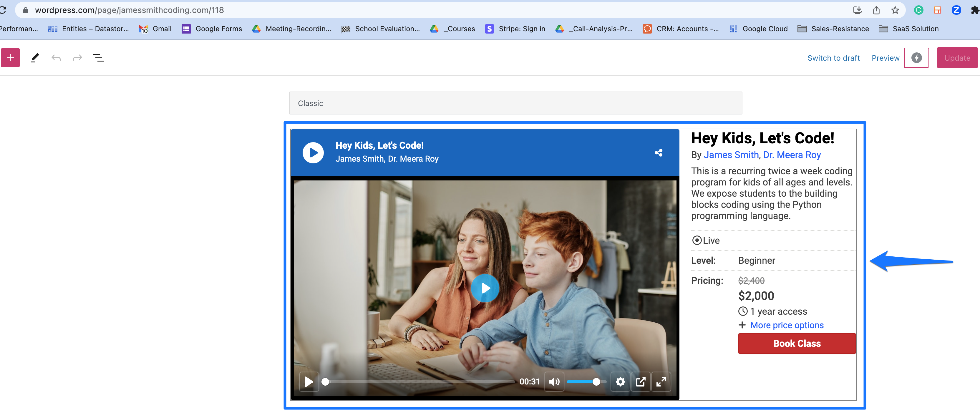
Task: Open the _Courses bookmark
Action: [452, 29]
